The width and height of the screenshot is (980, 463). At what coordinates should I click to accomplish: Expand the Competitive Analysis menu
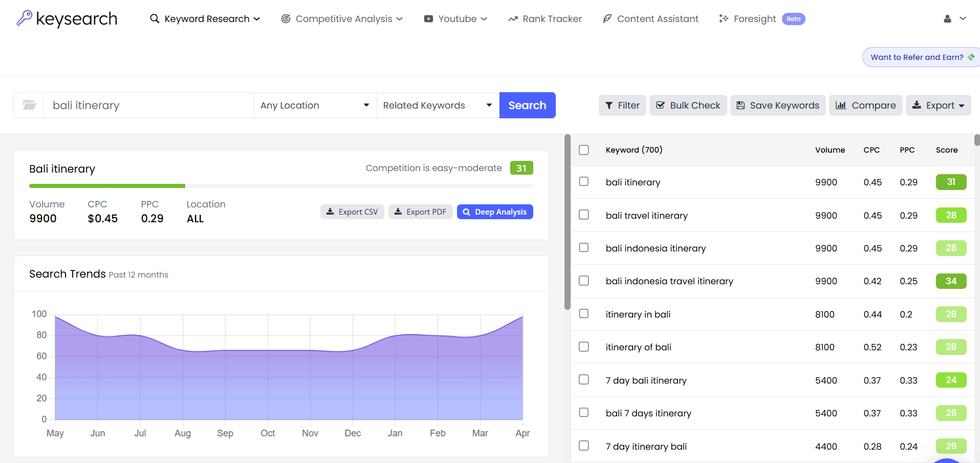click(x=342, y=19)
